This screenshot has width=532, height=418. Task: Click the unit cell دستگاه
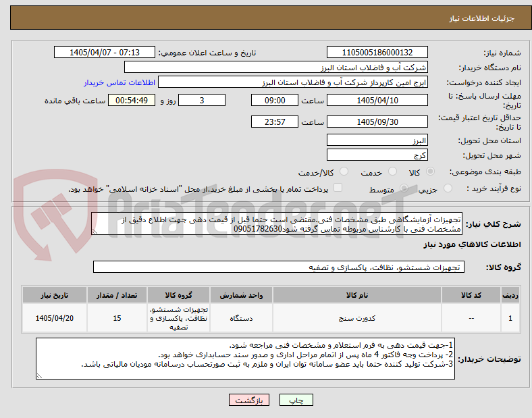(x=241, y=318)
